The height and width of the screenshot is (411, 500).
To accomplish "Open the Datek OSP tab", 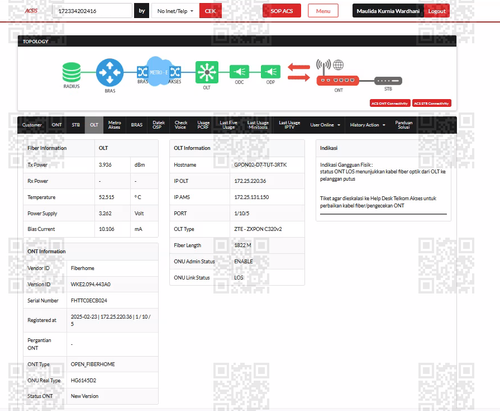I will tap(159, 125).
